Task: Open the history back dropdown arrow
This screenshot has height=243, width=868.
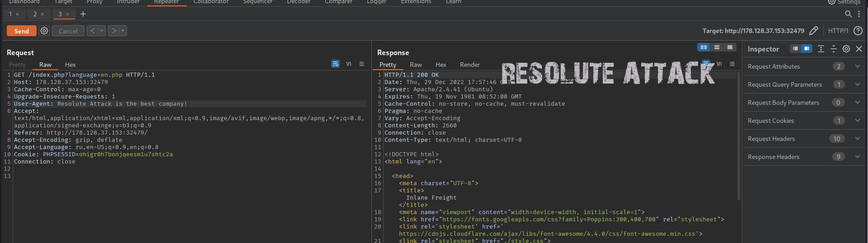Action: pos(102,31)
